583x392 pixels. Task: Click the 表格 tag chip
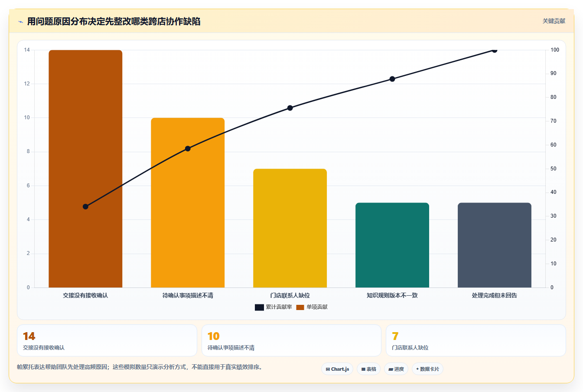pos(369,369)
